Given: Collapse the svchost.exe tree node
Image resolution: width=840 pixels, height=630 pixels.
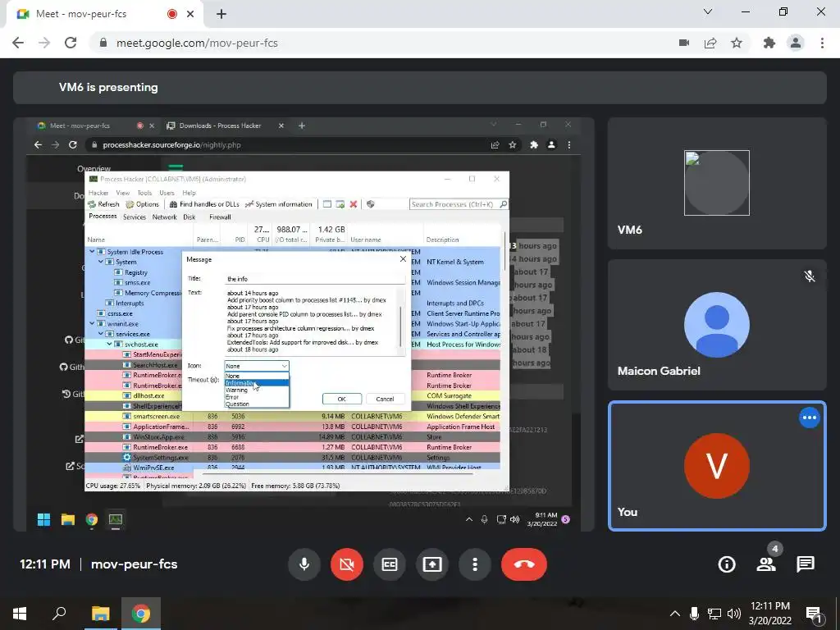Looking at the screenshot, I should [x=109, y=345].
